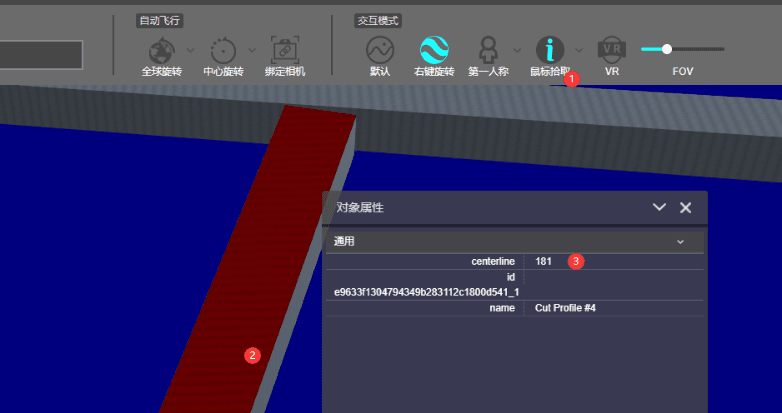
Task: Open the dropdown arrow beside 中心旋转
Action: point(251,49)
